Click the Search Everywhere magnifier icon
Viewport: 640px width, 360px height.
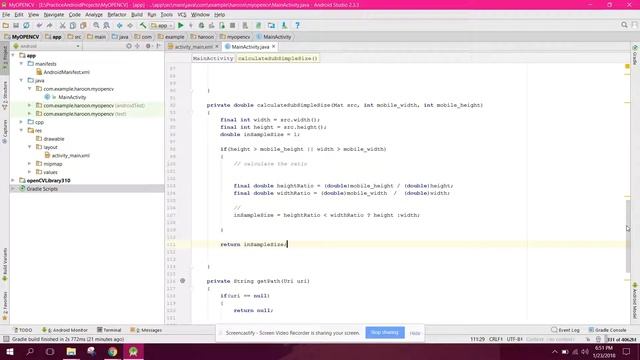[624, 25]
